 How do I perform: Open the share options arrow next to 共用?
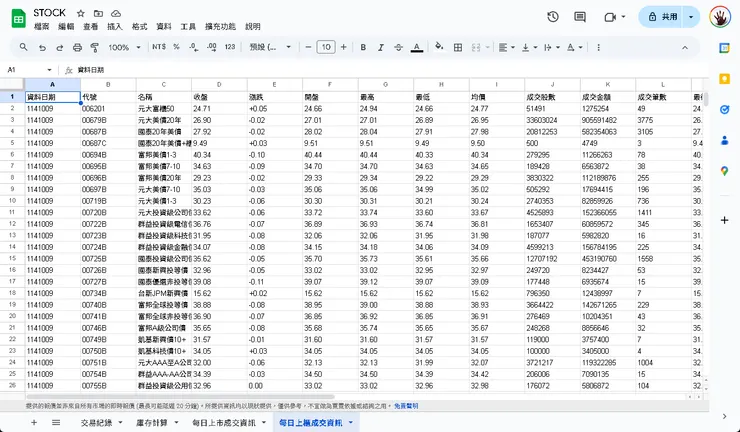point(691,17)
